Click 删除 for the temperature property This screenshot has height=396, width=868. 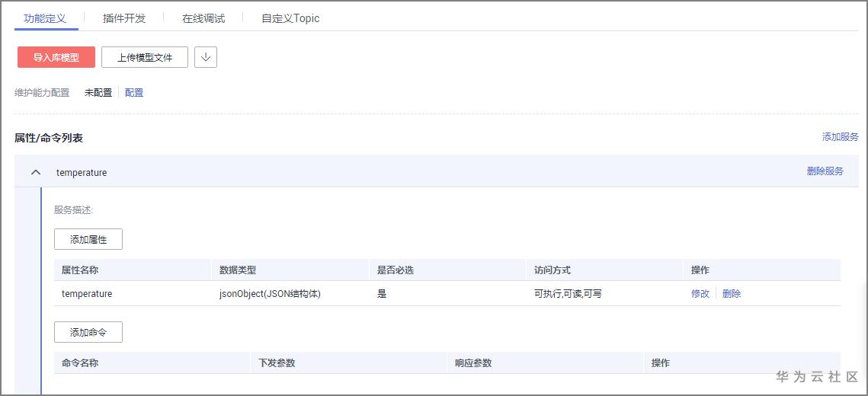pos(731,294)
